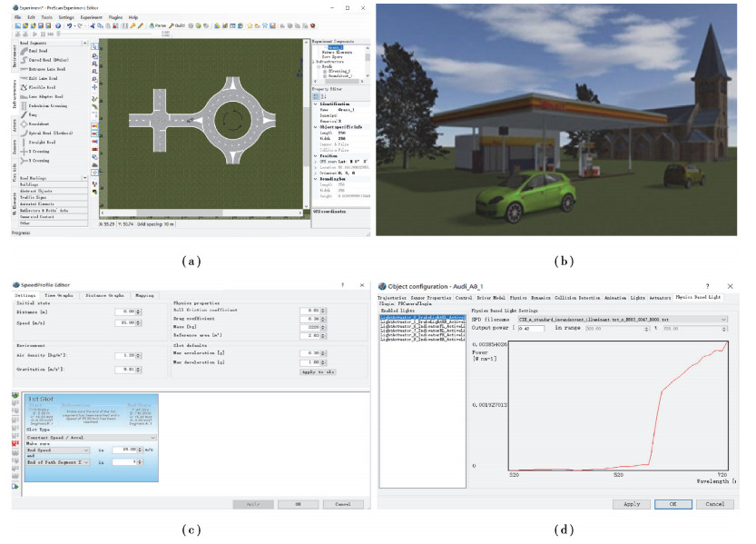Expand the SPD filename dropdown
Viewport: 756px width, 544px height.
coord(723,320)
